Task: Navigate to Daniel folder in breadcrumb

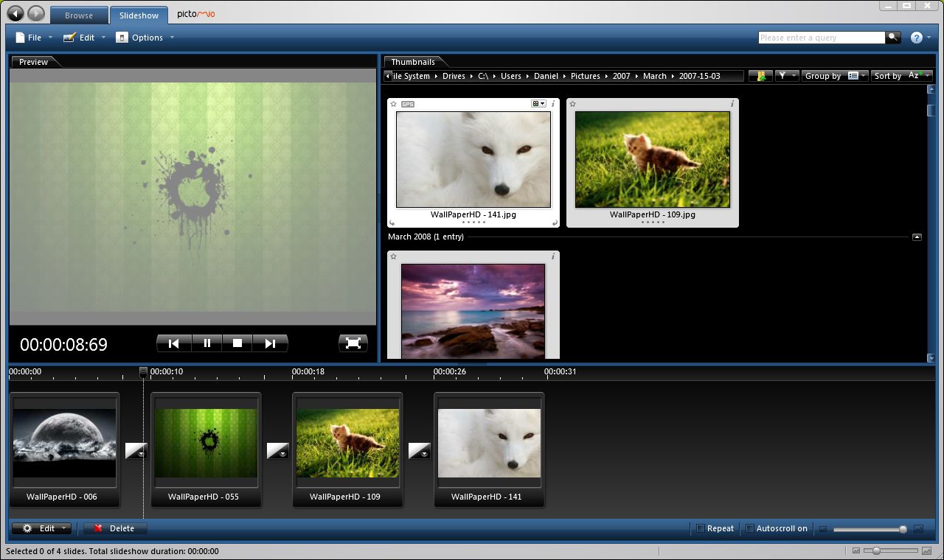Action: pyautogui.click(x=546, y=76)
